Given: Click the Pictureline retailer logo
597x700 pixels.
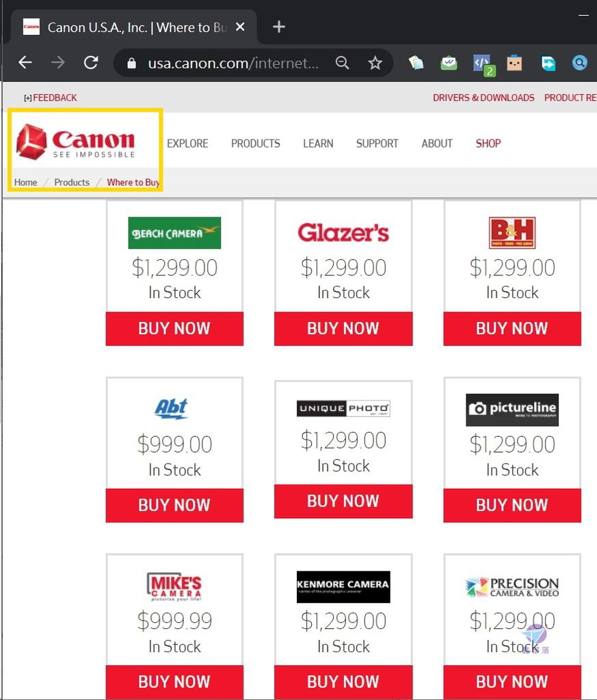Looking at the screenshot, I should click(512, 410).
